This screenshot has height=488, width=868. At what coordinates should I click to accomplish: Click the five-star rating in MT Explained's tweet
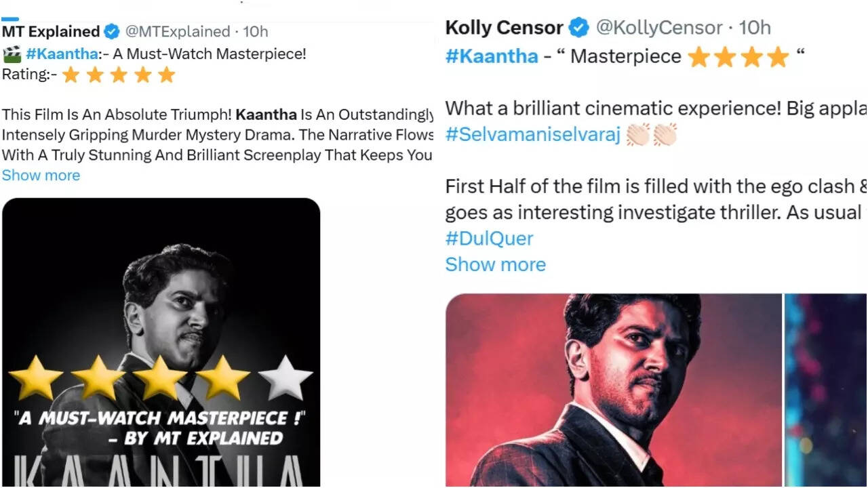point(119,75)
